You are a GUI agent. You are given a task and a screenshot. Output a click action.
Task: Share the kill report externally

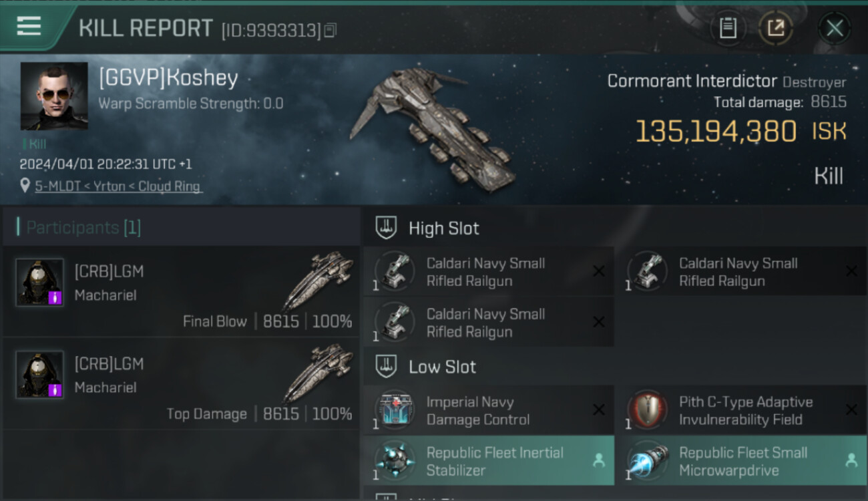[x=776, y=28]
